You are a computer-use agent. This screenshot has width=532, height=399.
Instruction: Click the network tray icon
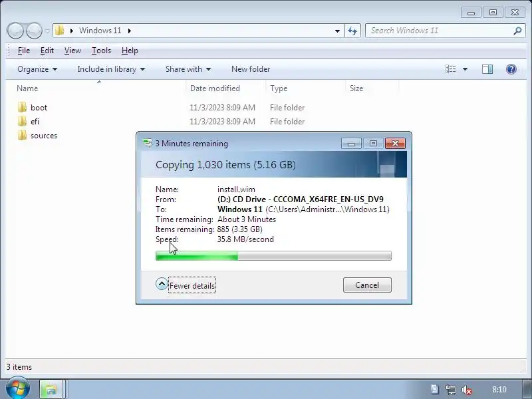tap(451, 390)
